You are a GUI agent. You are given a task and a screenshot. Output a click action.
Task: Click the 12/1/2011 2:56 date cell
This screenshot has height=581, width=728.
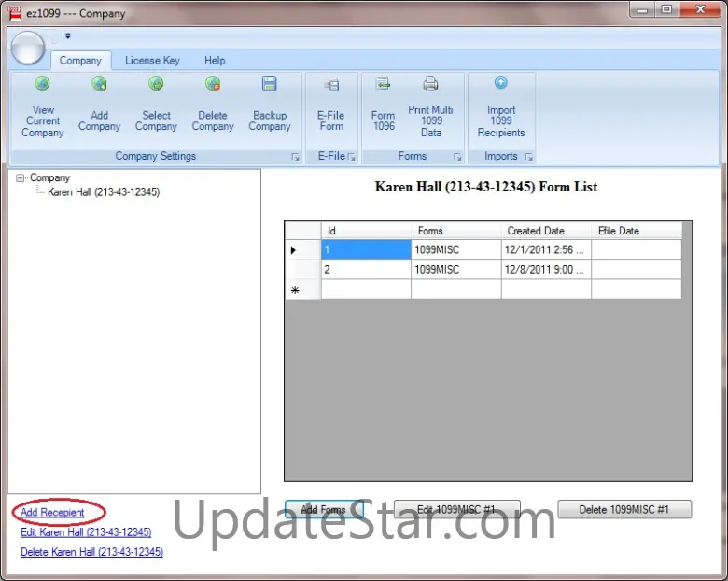point(546,249)
